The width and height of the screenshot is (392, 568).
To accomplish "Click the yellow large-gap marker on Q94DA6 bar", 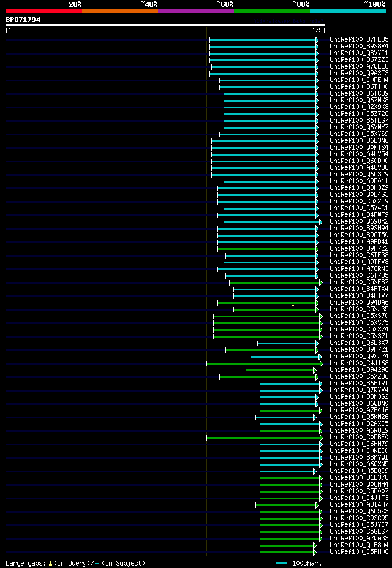I will 293,305.
